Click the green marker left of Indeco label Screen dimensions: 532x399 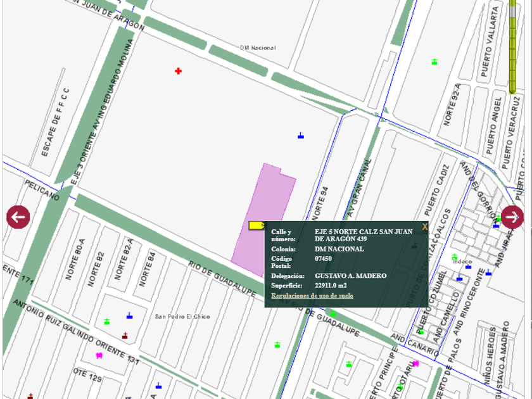pyautogui.click(x=455, y=257)
